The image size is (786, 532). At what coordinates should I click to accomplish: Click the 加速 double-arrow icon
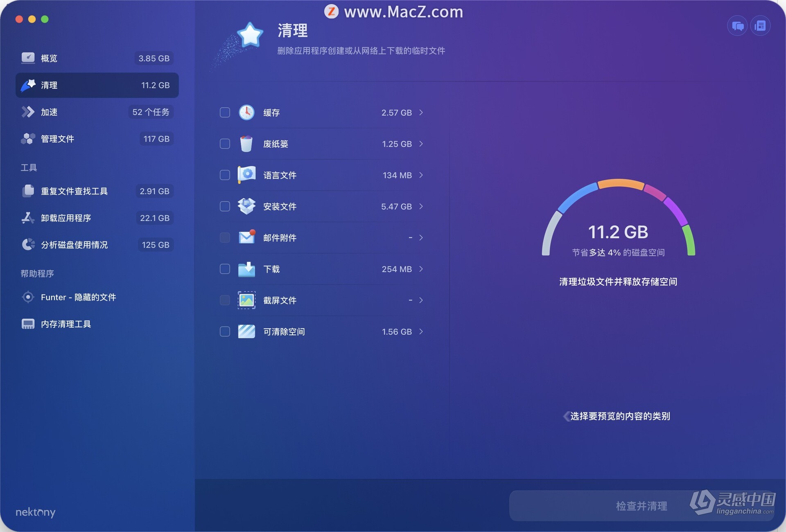[x=28, y=112]
